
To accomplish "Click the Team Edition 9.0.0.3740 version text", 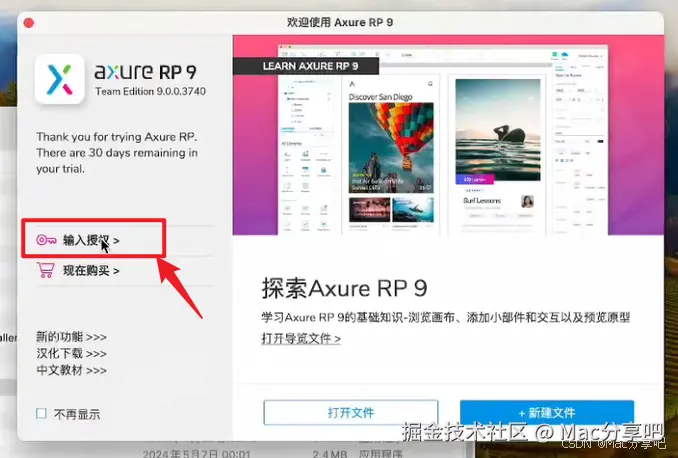I will pos(150,91).
